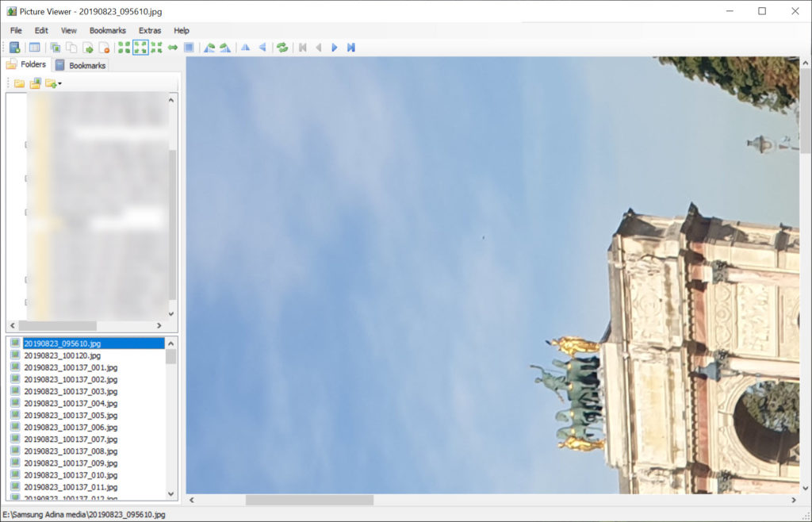Screen dimensions: 812x522
Task: Open the Extras menu
Action: point(149,30)
